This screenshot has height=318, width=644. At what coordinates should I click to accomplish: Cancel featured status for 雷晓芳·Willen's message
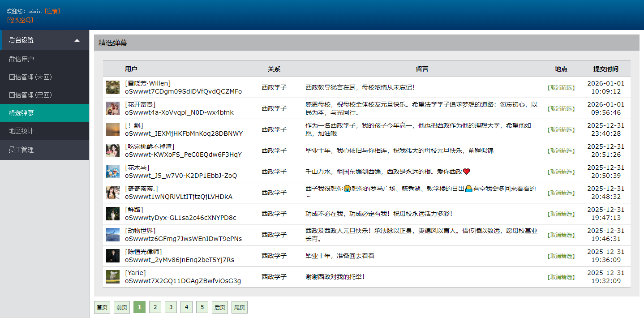click(x=561, y=88)
